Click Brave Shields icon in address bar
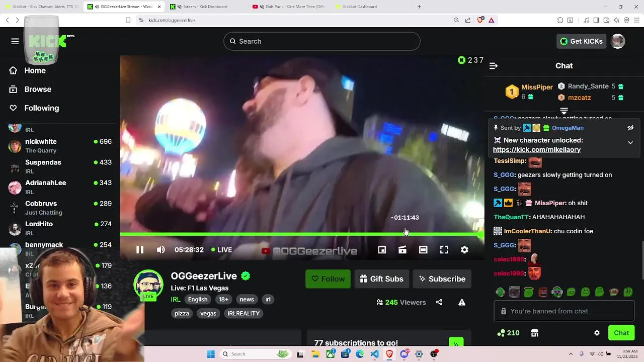This screenshot has height=362, width=644. pos(480,20)
